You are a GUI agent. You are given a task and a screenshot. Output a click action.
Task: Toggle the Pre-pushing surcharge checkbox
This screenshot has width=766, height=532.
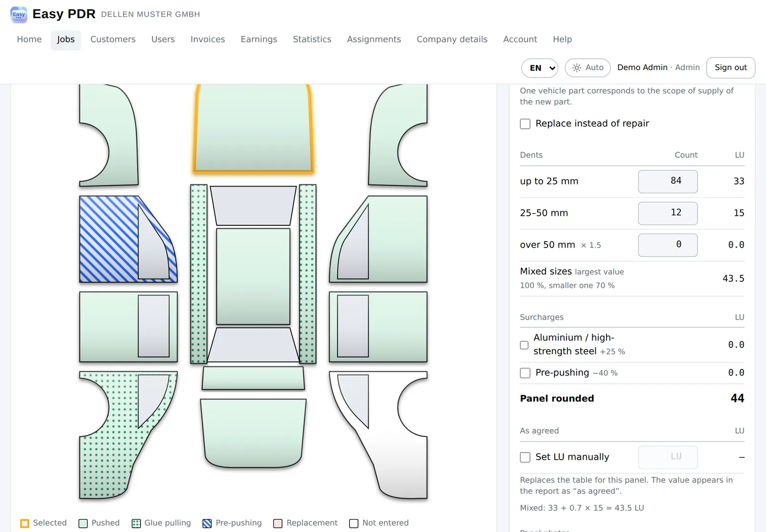(525, 373)
